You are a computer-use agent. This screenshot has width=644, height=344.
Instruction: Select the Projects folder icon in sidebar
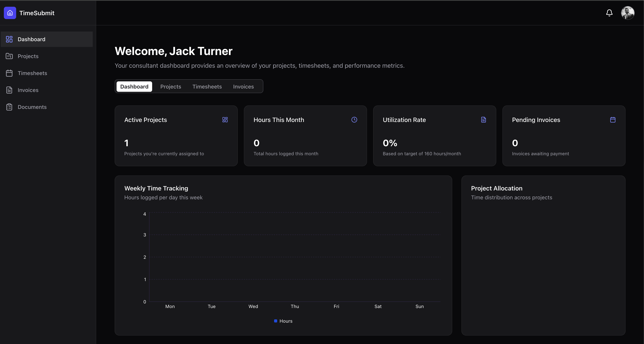click(9, 56)
